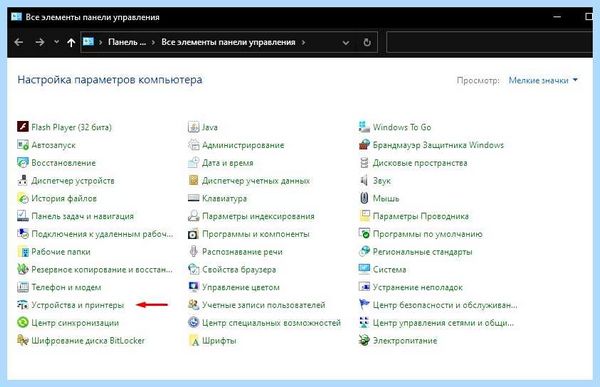Click the Автозапуск icon
Image resolution: width=600 pixels, height=387 pixels.
click(x=23, y=145)
